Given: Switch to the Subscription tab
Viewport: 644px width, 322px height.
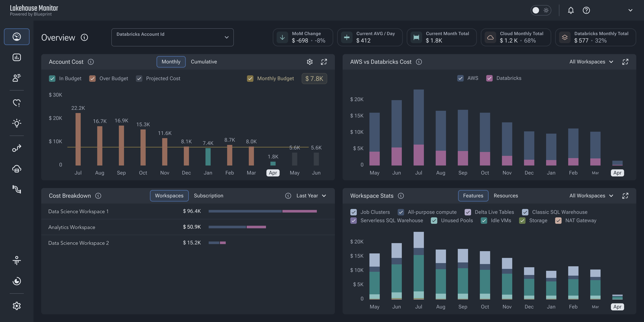Looking at the screenshot, I should (x=208, y=196).
